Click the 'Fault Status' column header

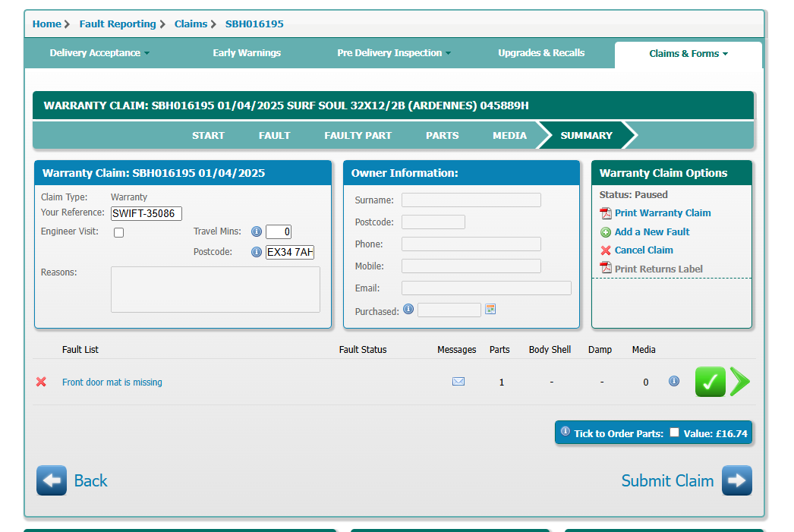point(363,349)
